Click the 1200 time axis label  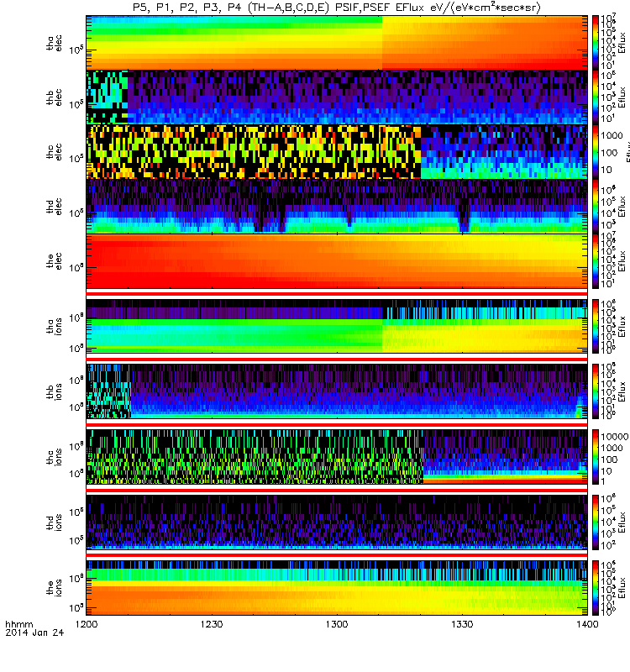coord(87,624)
